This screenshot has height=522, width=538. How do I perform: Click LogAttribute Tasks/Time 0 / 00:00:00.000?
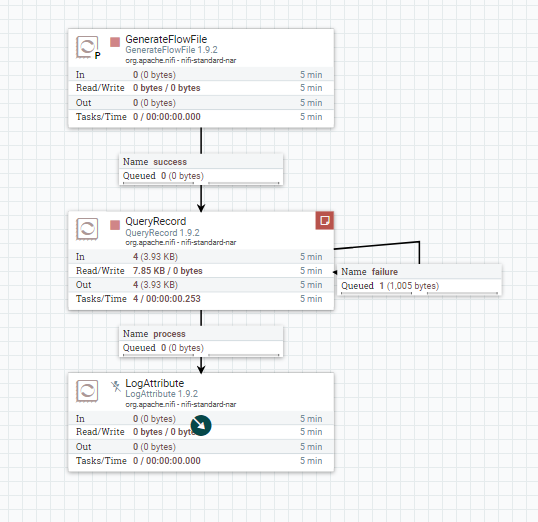(x=166, y=461)
